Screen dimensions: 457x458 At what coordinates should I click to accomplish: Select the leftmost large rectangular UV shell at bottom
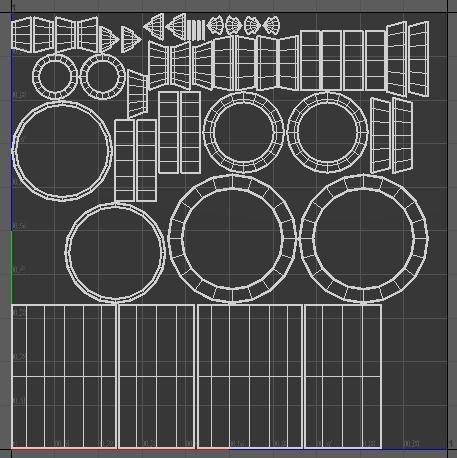coord(64,376)
